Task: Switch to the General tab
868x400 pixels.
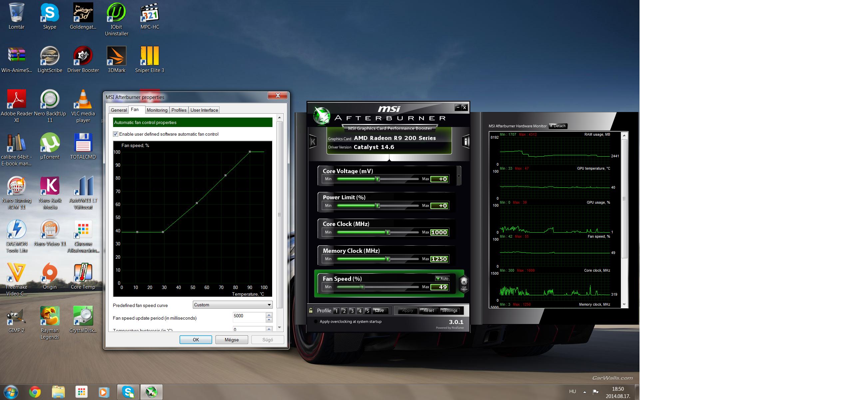Action: 119,110
